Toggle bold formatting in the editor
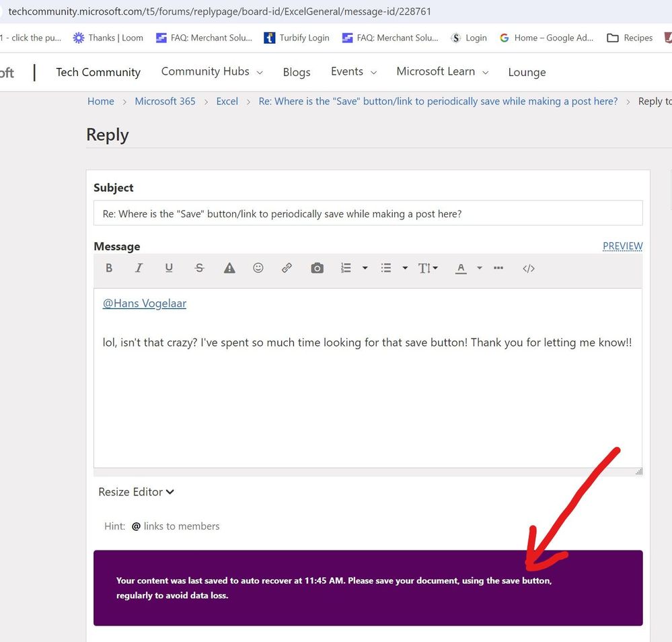 108,268
